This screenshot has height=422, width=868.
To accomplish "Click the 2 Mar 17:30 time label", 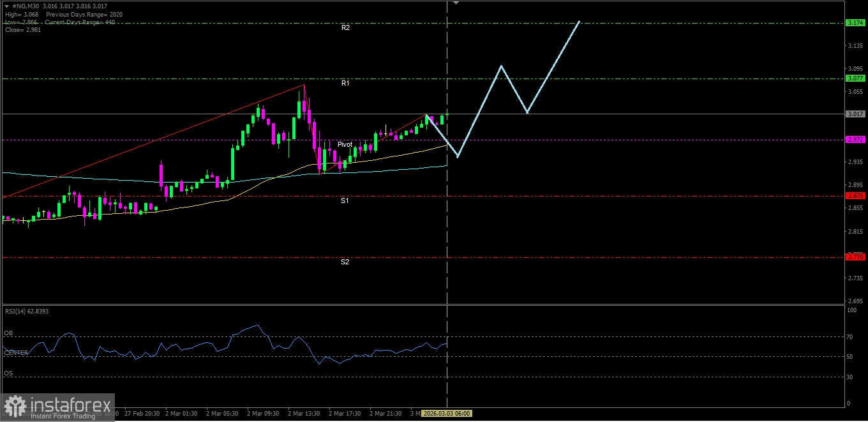I will pos(346,414).
